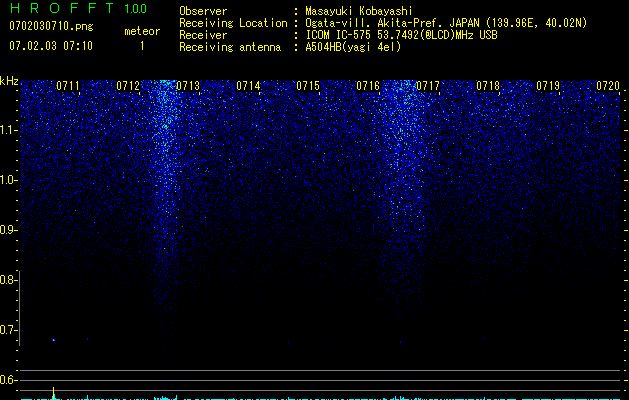Click the 1.1 kHz axis label

(x=8, y=130)
